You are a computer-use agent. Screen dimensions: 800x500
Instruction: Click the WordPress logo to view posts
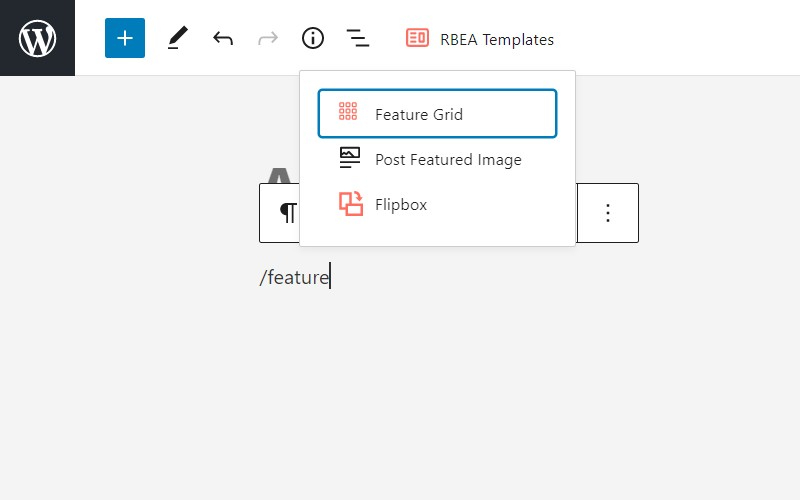[x=37, y=38]
